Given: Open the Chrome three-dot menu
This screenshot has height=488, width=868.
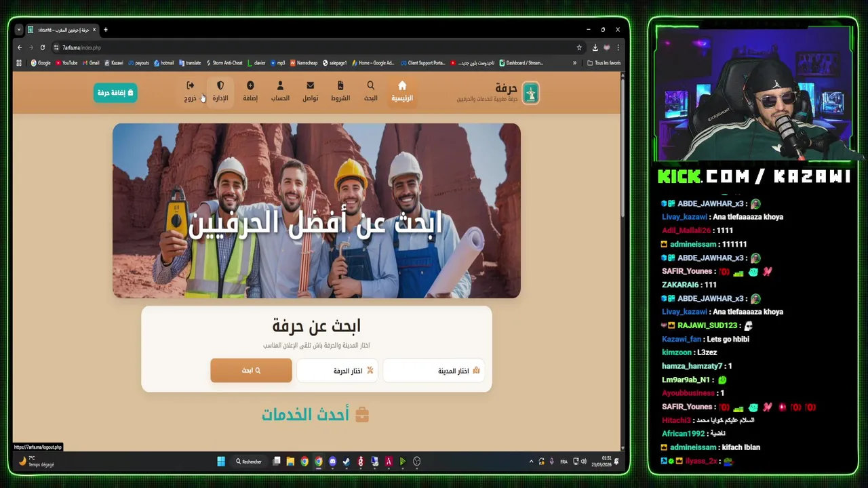Looking at the screenshot, I should point(618,47).
